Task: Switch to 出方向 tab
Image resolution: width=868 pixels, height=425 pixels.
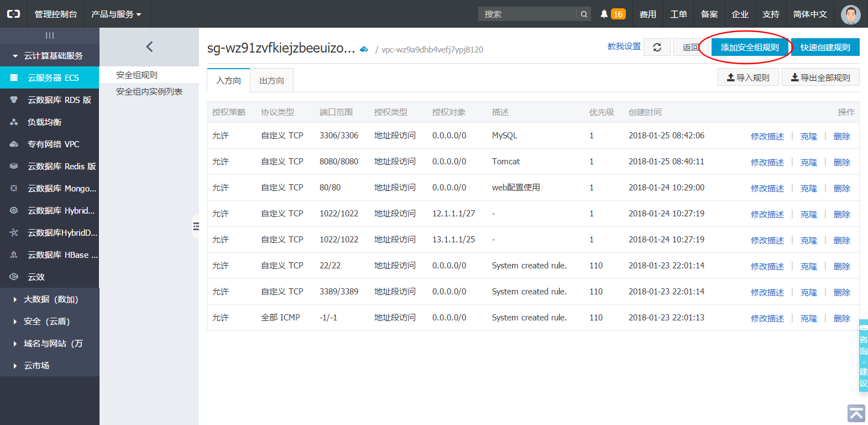Action: tap(271, 80)
